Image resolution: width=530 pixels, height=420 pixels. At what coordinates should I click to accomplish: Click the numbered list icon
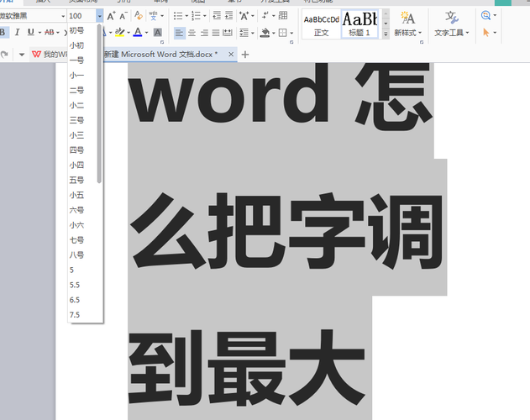tap(196, 16)
